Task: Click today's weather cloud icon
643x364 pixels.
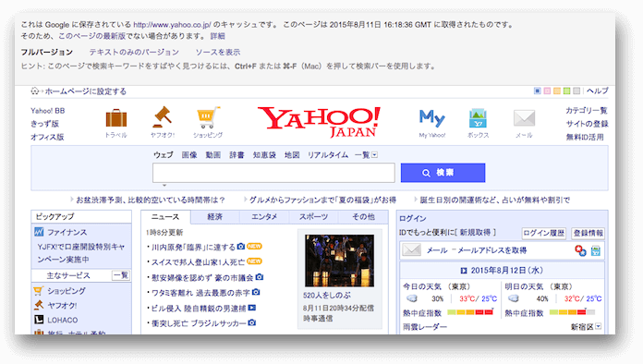Action: 412,298
